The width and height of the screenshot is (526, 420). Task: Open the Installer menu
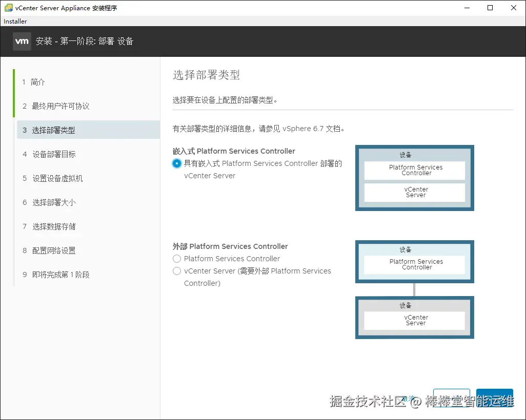click(15, 22)
